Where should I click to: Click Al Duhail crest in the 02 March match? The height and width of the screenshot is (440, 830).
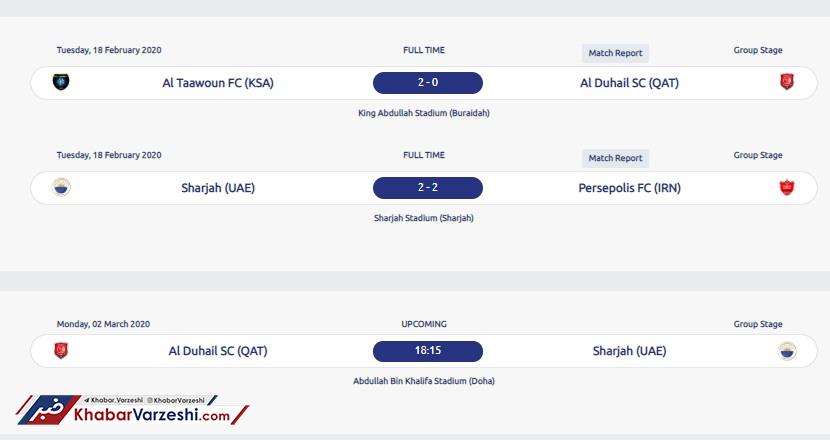point(61,351)
